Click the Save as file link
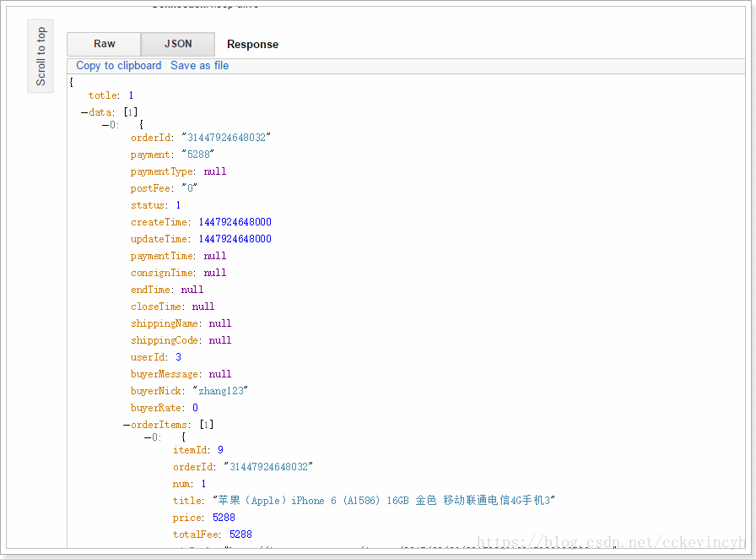The width and height of the screenshot is (756, 559). (x=200, y=66)
